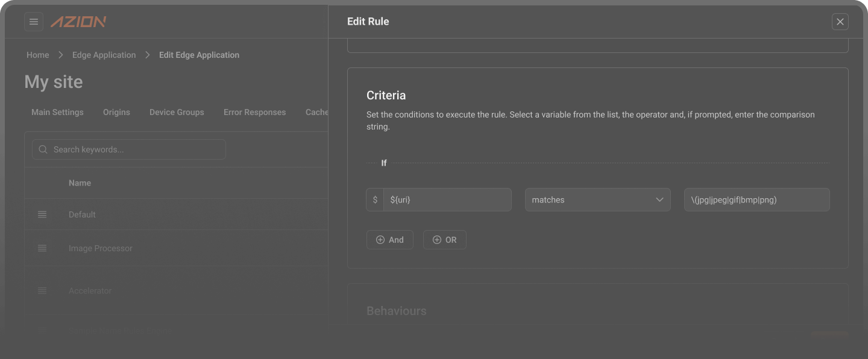
Task: Click the dollar sign variable icon
Action: (375, 199)
